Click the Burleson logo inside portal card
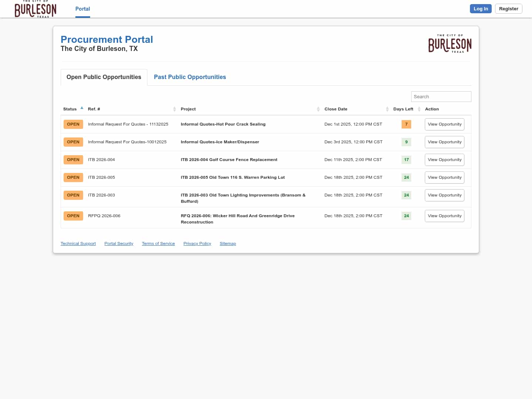 click(x=450, y=44)
